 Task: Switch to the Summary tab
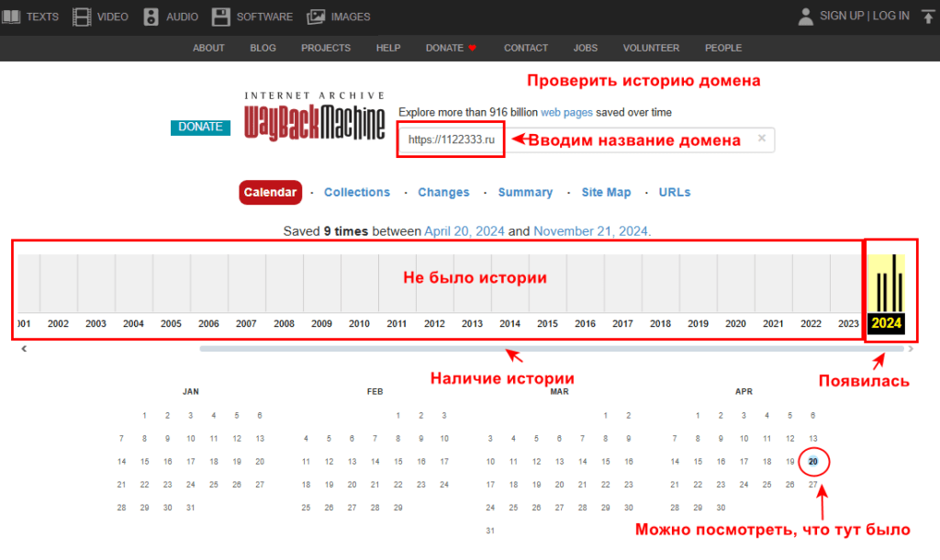click(525, 193)
